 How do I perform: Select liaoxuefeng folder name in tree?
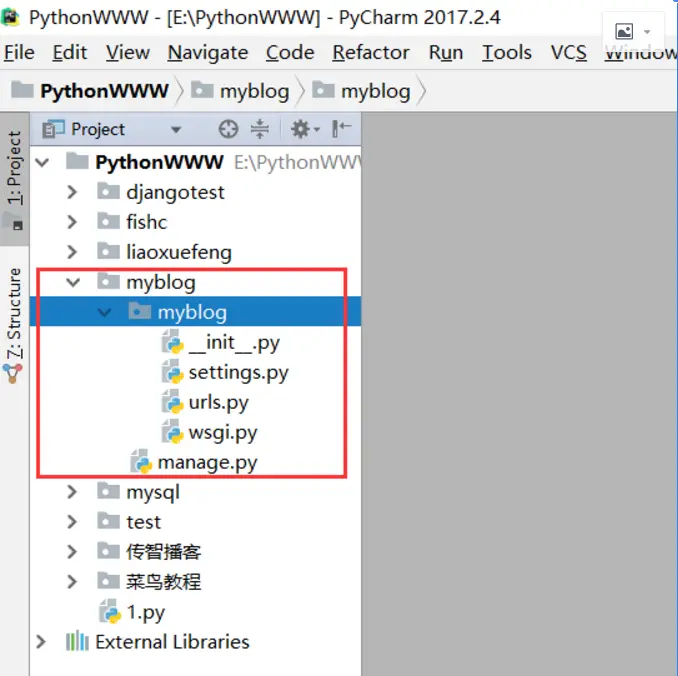[x=179, y=252]
